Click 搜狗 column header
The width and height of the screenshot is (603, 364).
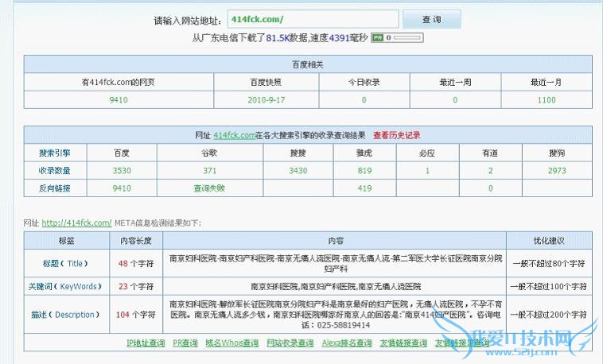click(x=557, y=153)
